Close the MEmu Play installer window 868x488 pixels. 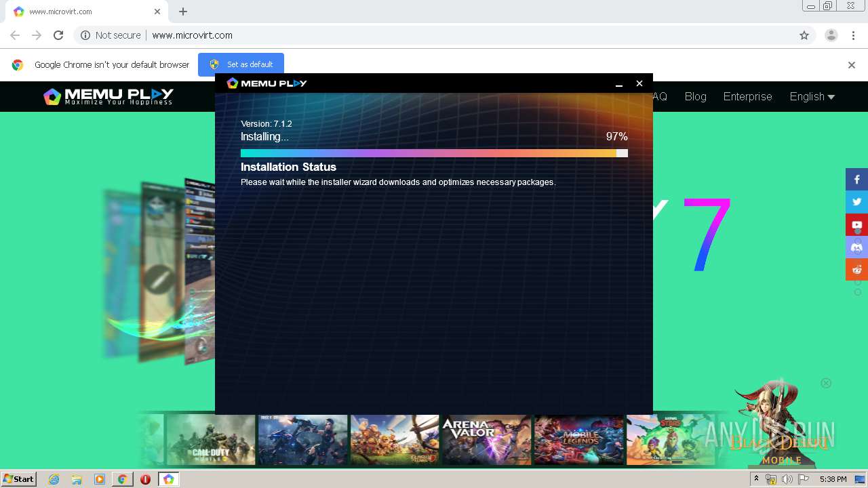[x=639, y=83]
